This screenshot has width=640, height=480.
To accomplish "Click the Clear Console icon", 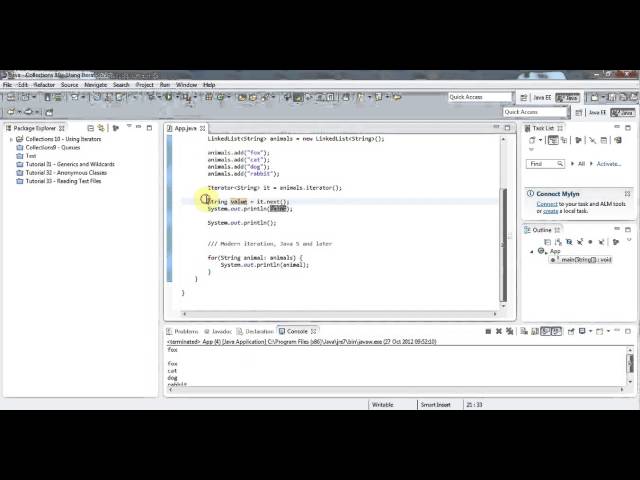I will tap(524, 331).
